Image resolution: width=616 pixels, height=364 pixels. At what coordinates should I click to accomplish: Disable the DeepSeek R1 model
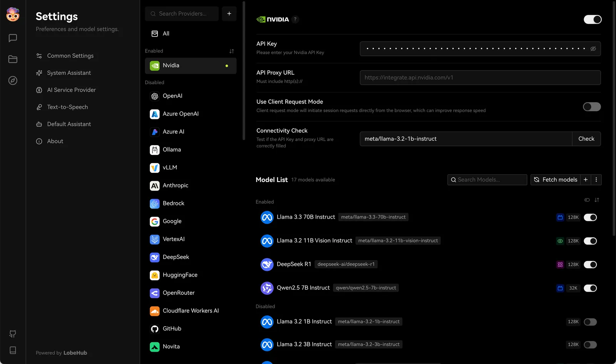(x=590, y=264)
